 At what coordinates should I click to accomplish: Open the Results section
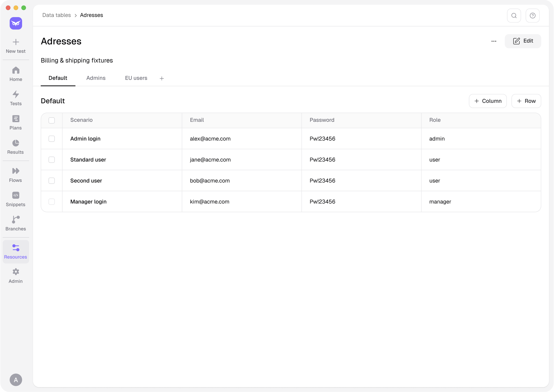click(16, 147)
